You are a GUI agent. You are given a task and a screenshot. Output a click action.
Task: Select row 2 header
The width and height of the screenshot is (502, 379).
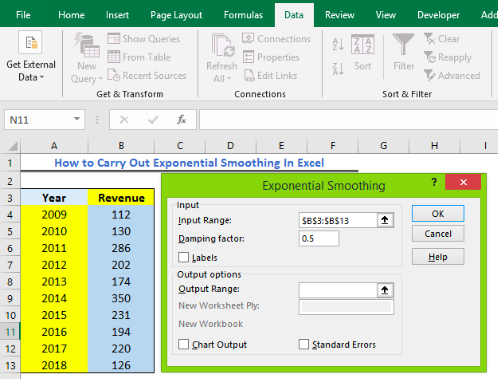click(x=10, y=181)
